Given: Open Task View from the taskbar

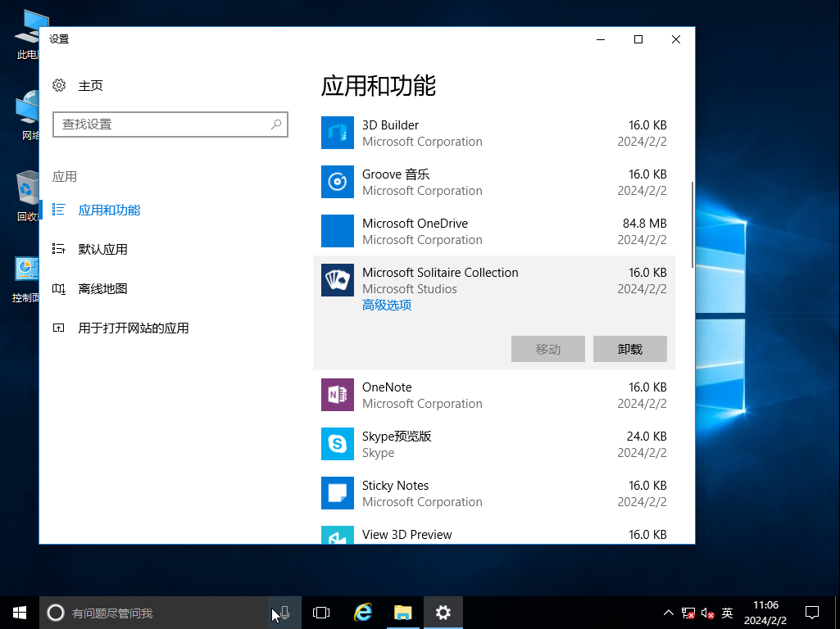Looking at the screenshot, I should tap(321, 613).
